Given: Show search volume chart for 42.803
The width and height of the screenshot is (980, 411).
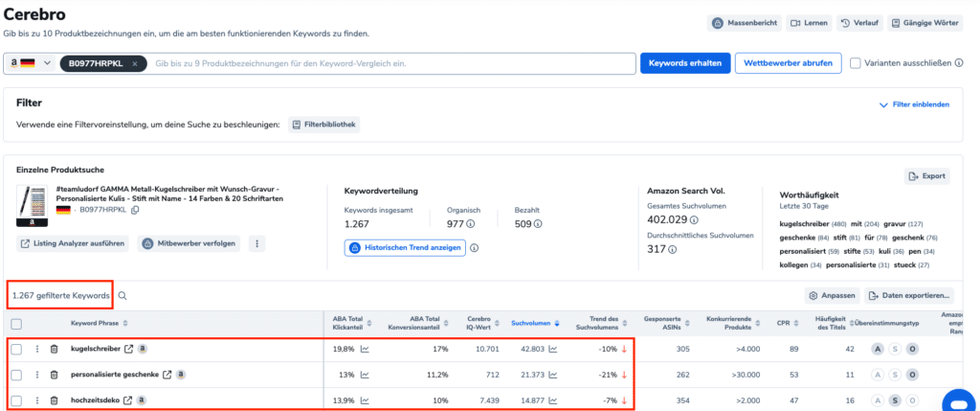Looking at the screenshot, I should (552, 349).
